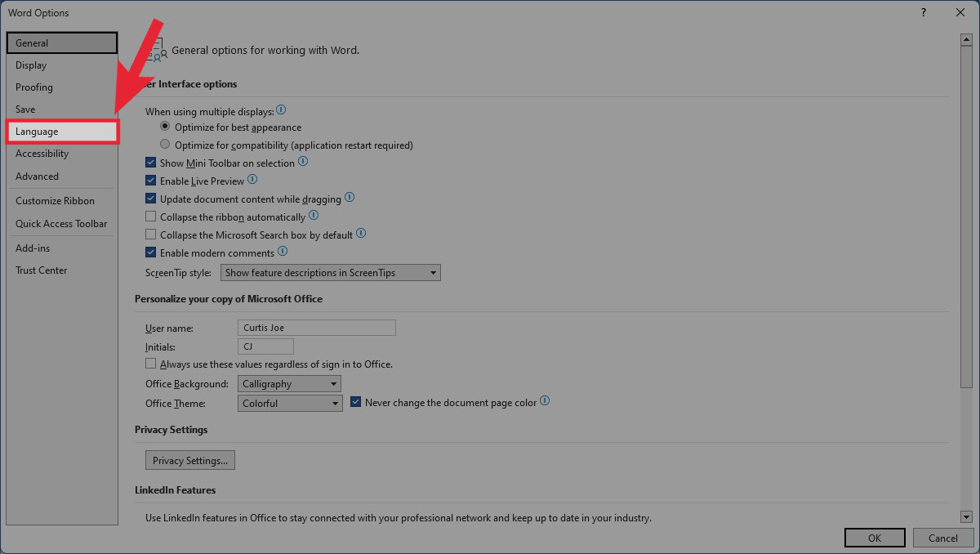Open info icon next to modern comments
The image size is (980, 554).
coord(283,252)
